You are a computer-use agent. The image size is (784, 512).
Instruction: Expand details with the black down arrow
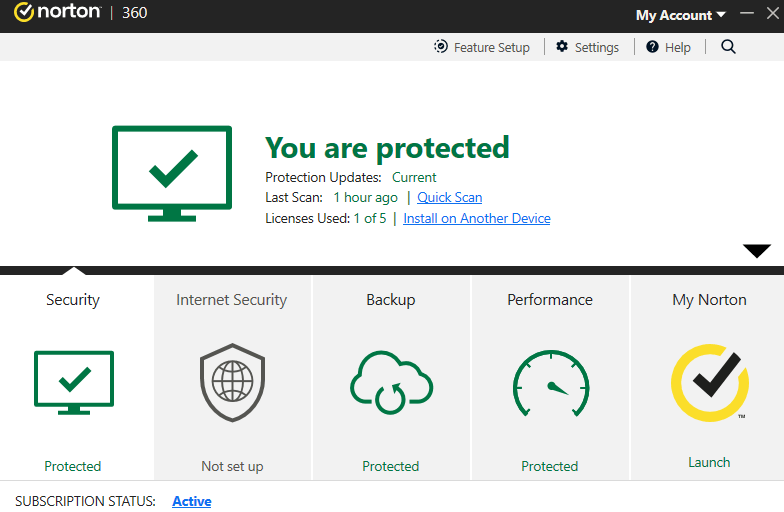pos(756,250)
